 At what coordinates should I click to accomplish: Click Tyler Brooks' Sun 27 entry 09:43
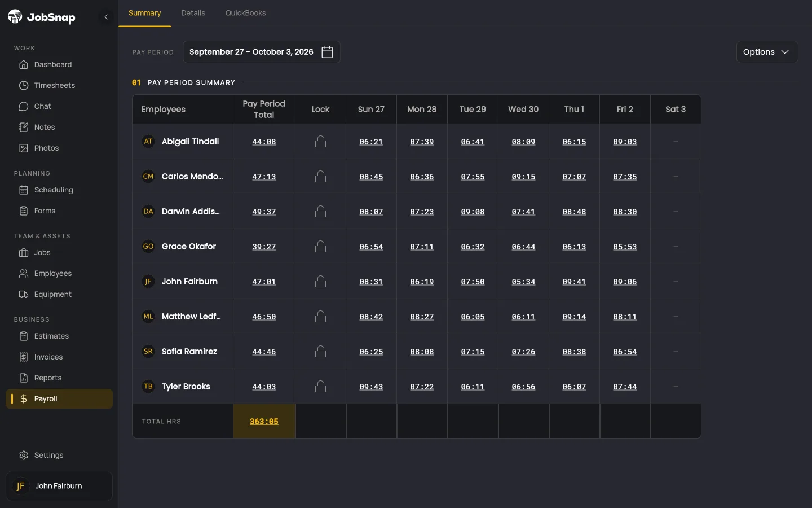tap(371, 387)
